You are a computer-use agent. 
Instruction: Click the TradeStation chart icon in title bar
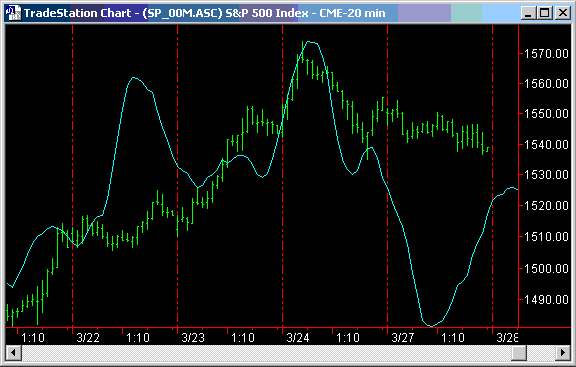pos(14,13)
